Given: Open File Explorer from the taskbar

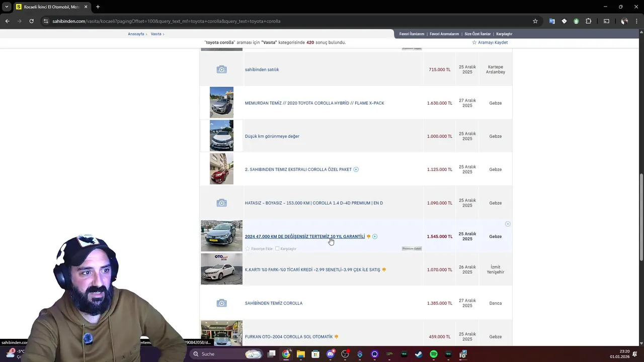Looking at the screenshot, I should (301, 354).
